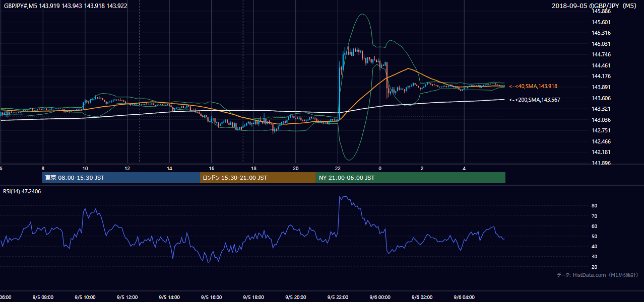Click the 144.746 price axis label
The width and height of the screenshot is (644, 302).
[601, 54]
